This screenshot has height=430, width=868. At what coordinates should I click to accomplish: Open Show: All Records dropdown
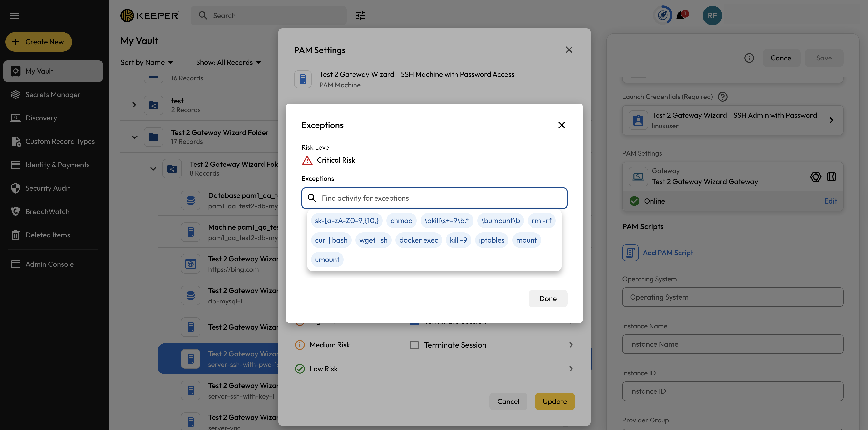click(228, 62)
